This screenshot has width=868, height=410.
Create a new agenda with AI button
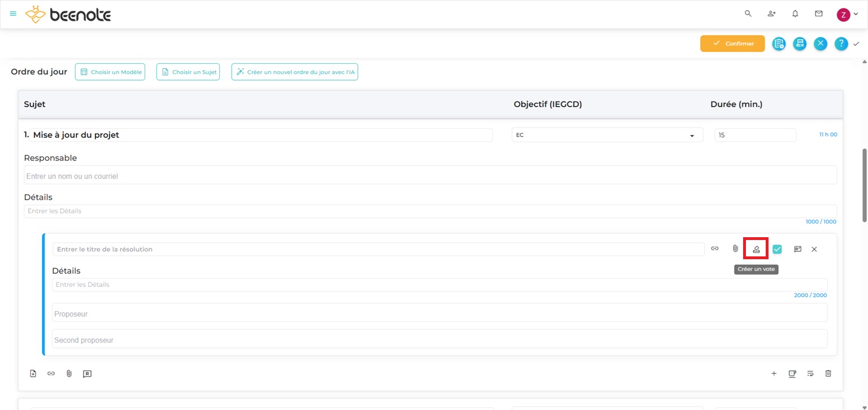click(x=294, y=72)
